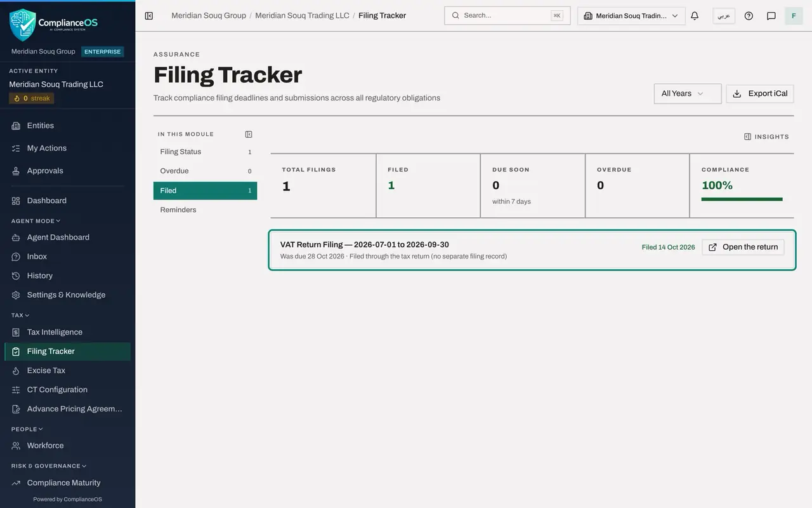Collapse the sidebar using the panel icon
Screen dimensions: 812x508
[149, 16]
